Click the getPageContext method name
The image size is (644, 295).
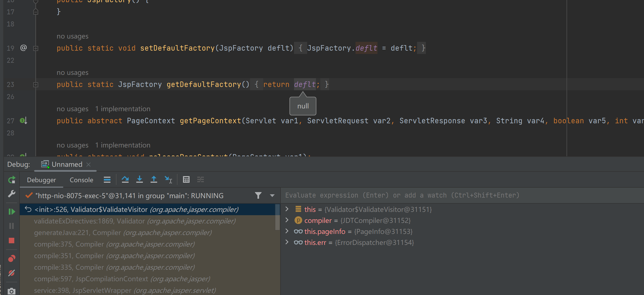click(210, 121)
